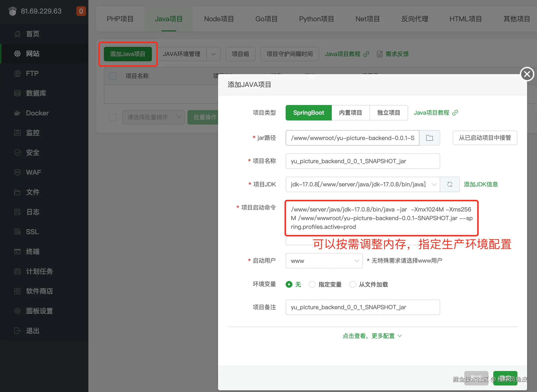Open the 启动用户 www dropdown

point(324,261)
